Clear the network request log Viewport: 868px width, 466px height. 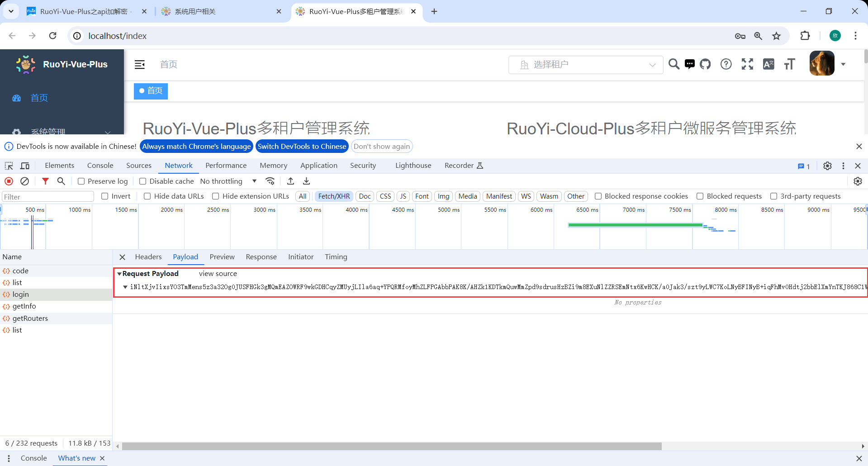coord(25,181)
